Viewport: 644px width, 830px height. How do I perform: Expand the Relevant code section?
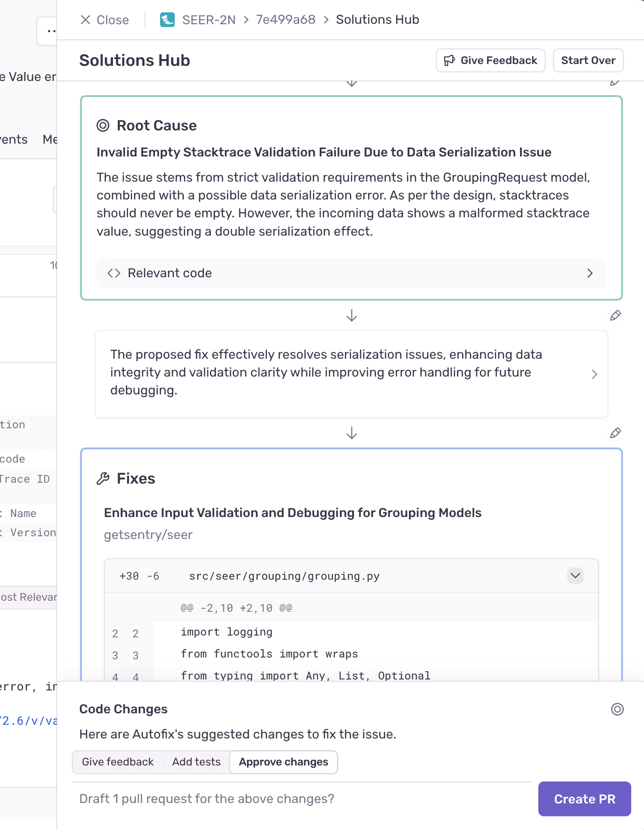tap(589, 273)
